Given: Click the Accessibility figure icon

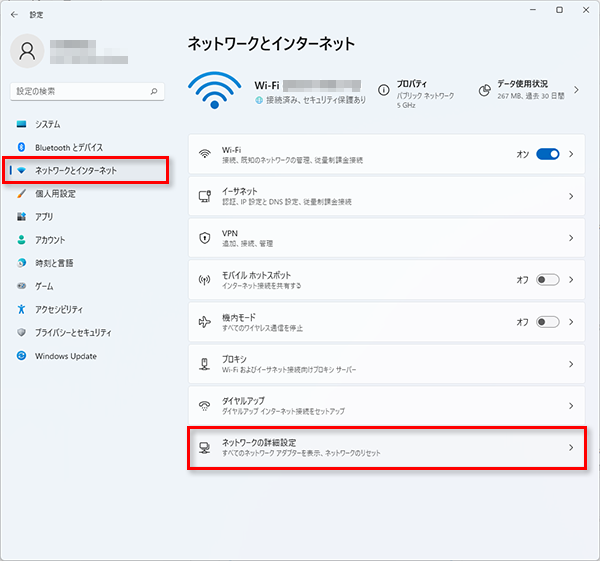Looking at the screenshot, I should (21, 309).
